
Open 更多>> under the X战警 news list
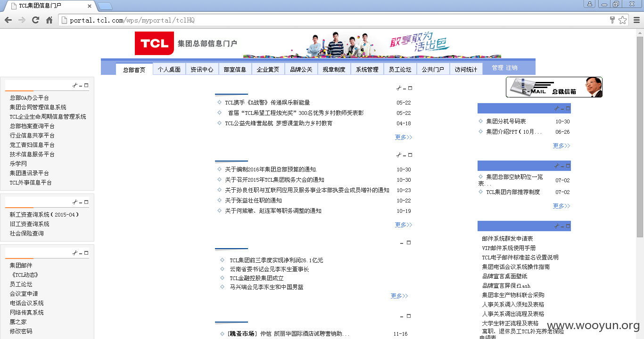(404, 137)
